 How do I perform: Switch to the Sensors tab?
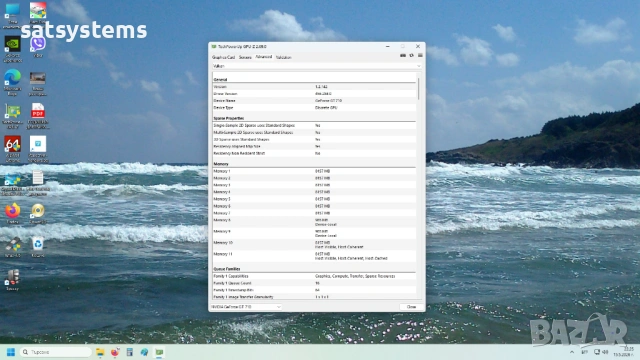click(245, 58)
